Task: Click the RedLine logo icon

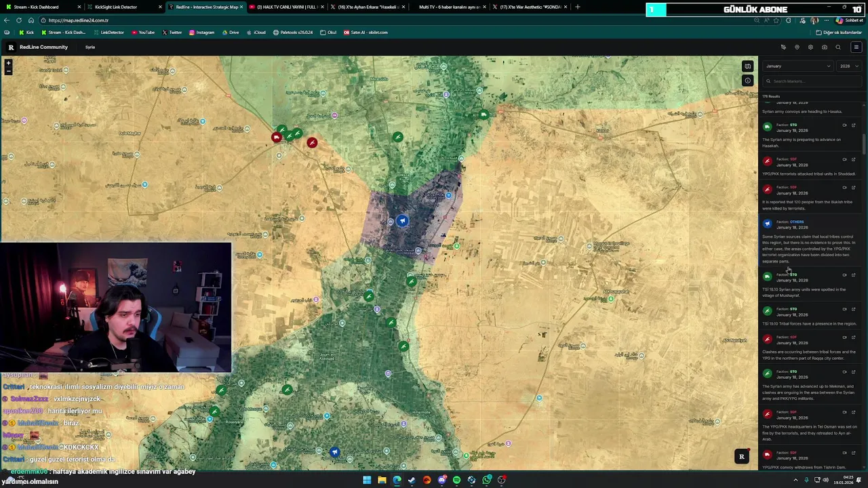Action: [11, 47]
